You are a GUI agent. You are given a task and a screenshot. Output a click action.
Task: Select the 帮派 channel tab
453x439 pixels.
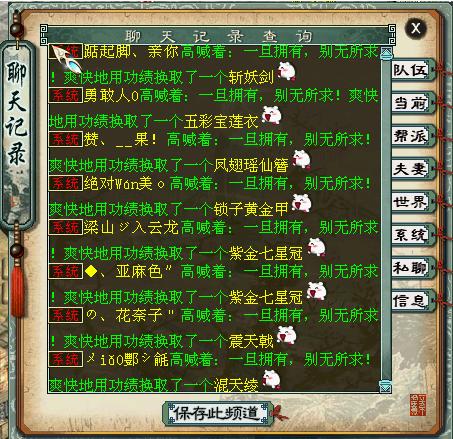tap(413, 136)
